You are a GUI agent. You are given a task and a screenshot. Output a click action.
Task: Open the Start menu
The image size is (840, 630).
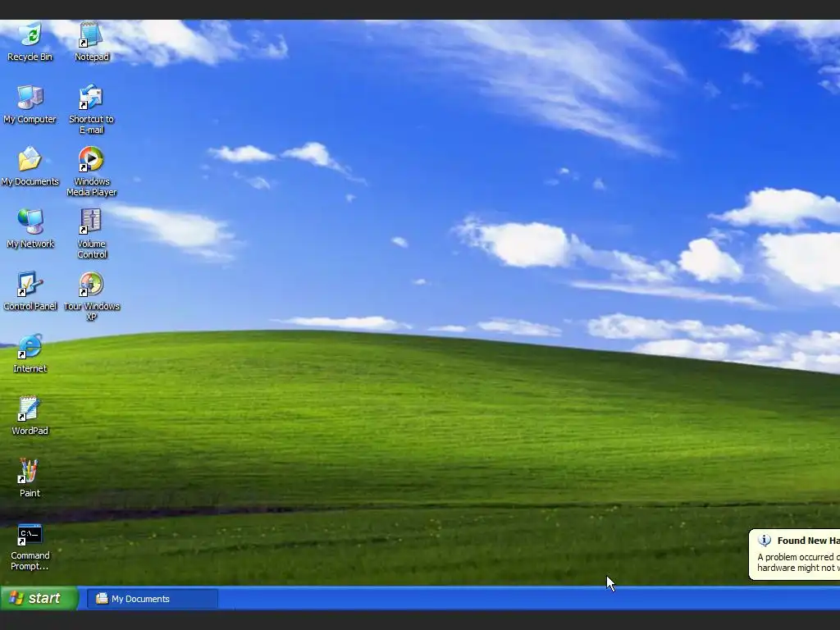[x=39, y=598]
